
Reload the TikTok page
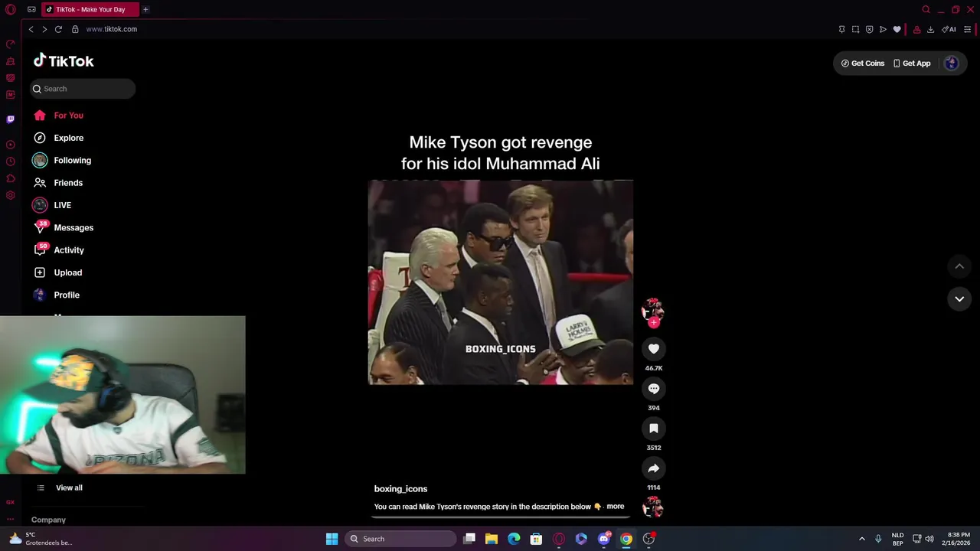58,29
